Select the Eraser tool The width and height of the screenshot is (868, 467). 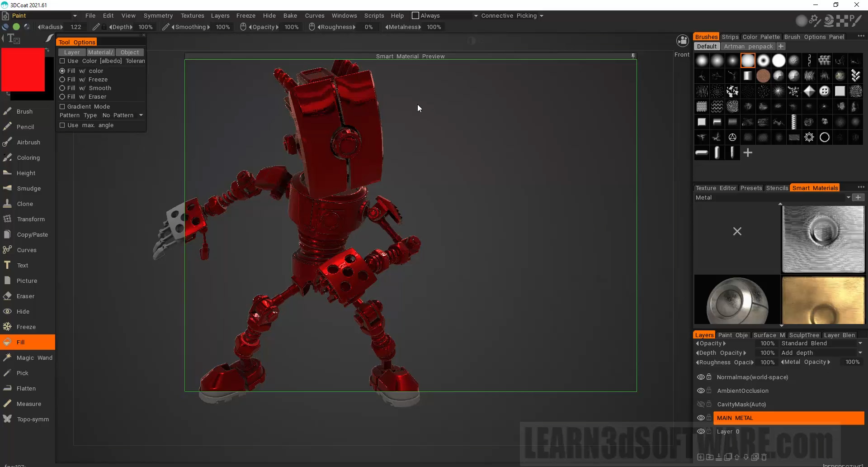point(25,296)
